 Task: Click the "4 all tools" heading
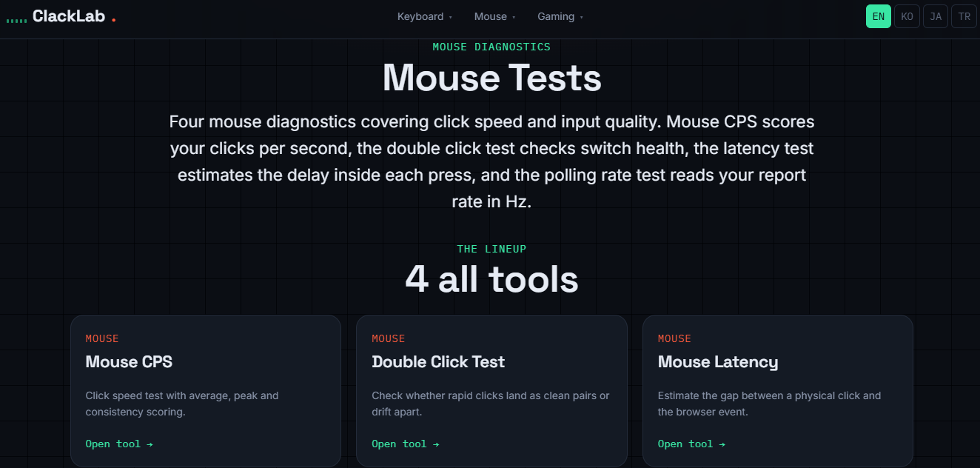pyautogui.click(x=491, y=280)
